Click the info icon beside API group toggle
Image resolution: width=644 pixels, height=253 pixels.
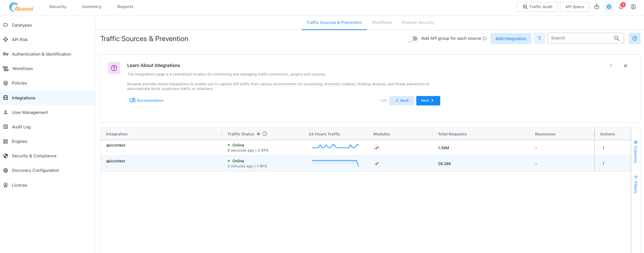point(485,38)
